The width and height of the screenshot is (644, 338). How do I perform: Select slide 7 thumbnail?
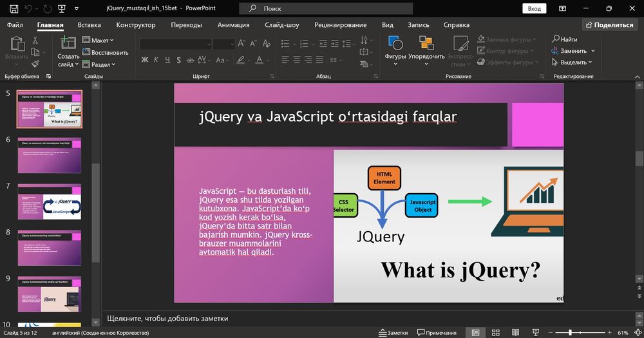[x=50, y=202]
